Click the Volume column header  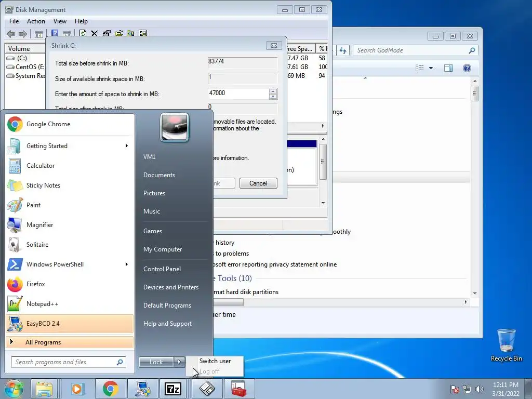point(25,48)
